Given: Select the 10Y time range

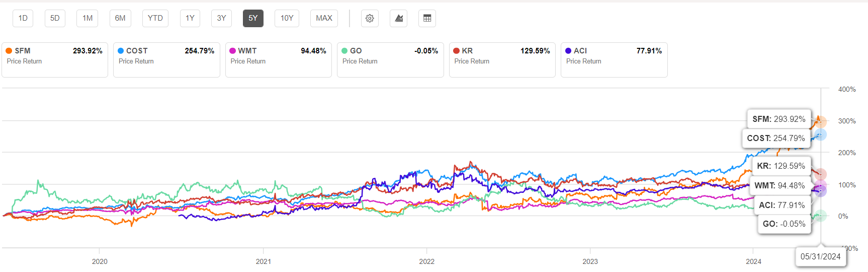Looking at the screenshot, I should [x=287, y=19].
